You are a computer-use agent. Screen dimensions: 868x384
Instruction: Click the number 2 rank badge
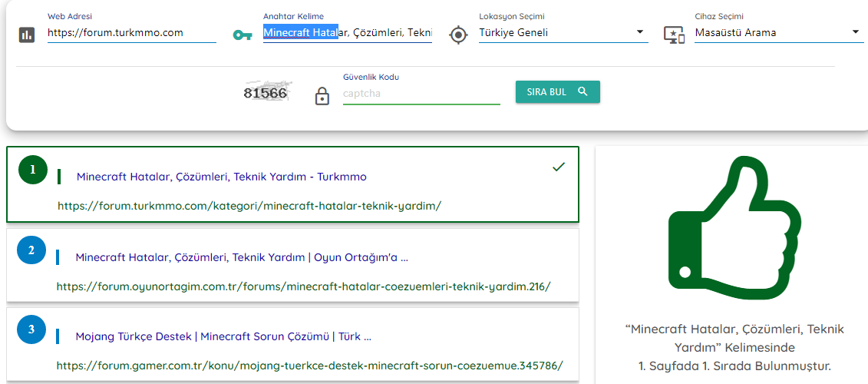coord(31,250)
